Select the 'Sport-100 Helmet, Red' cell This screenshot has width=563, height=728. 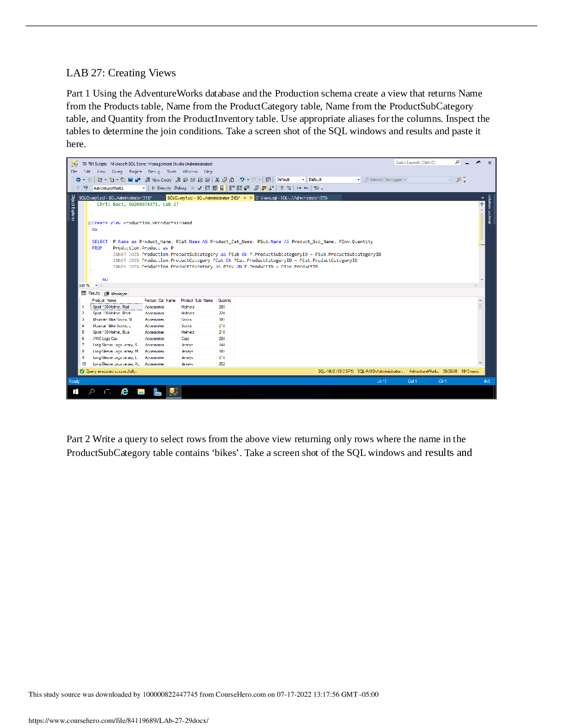click(117, 307)
